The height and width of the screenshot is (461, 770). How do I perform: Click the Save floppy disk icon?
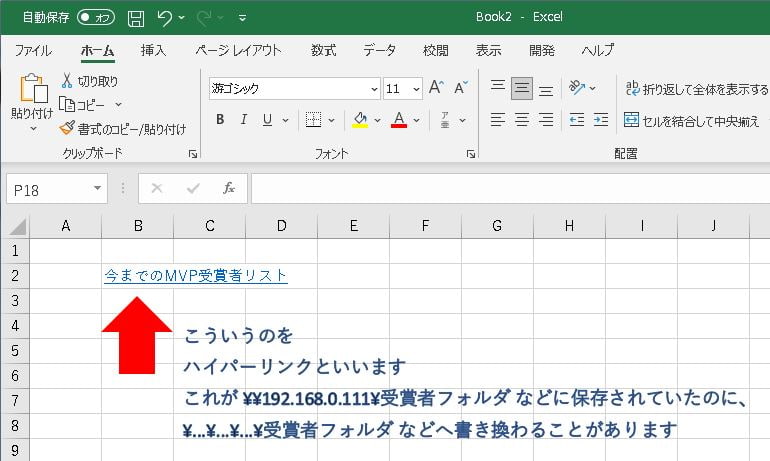click(x=136, y=18)
